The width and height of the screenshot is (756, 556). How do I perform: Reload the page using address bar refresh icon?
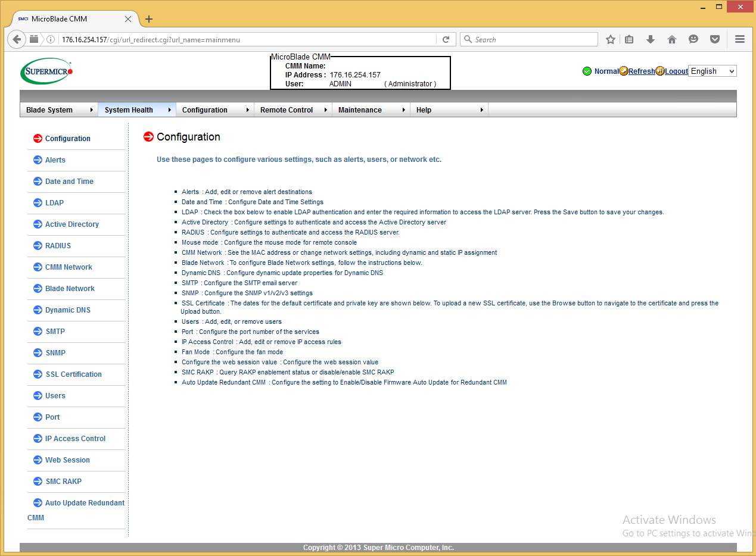[x=446, y=39]
